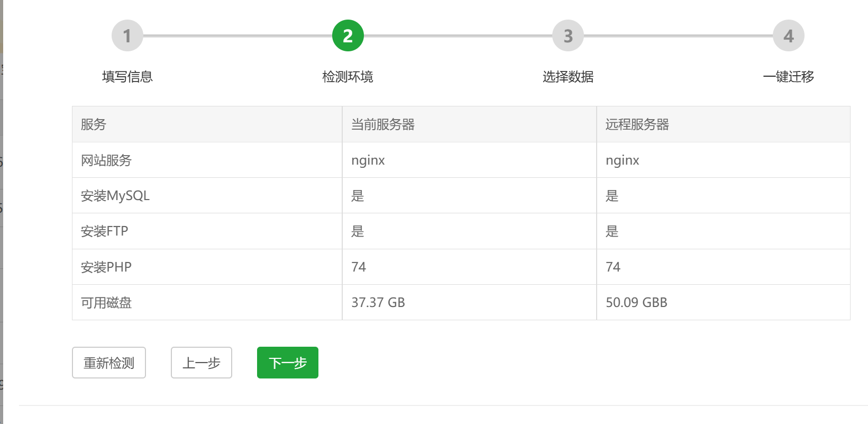This screenshot has width=868, height=424.
Task: Select step 1 circle for 填写信息
Action: pyautogui.click(x=127, y=36)
